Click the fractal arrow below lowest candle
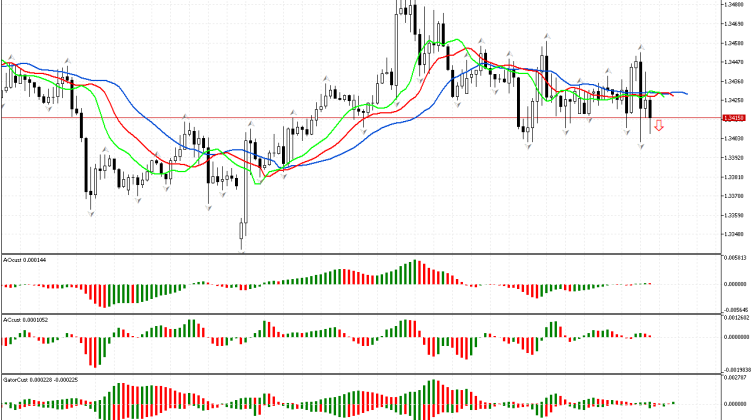The image size is (752, 420). click(x=242, y=251)
